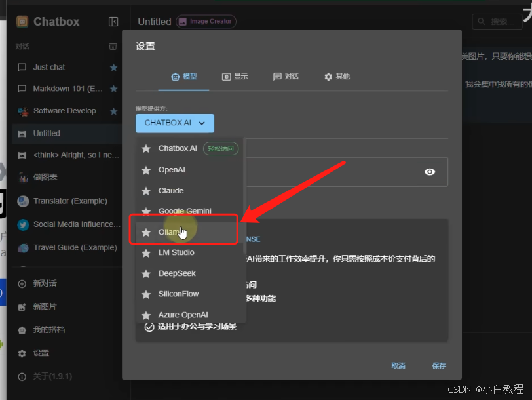Choose Ollama from provider list

tap(189, 232)
